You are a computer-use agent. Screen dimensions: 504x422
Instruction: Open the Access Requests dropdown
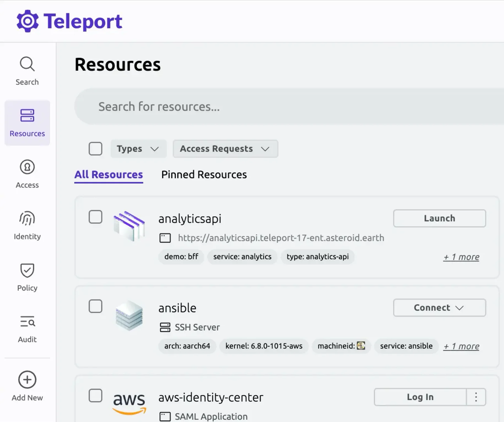(225, 149)
